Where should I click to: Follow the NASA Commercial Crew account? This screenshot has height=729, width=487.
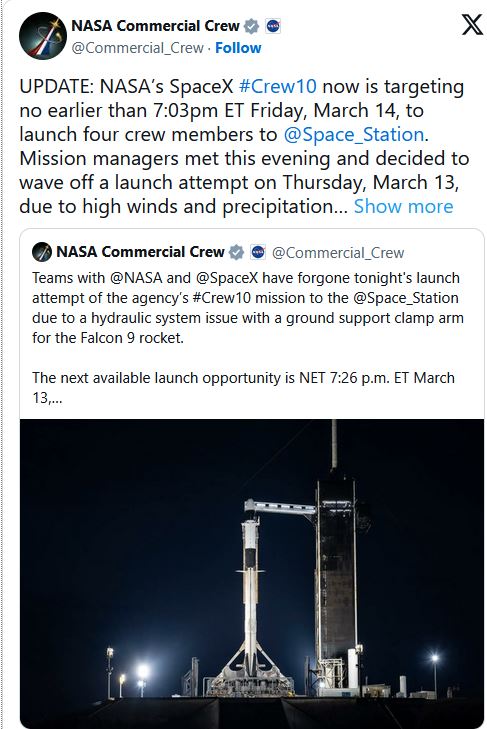(238, 48)
